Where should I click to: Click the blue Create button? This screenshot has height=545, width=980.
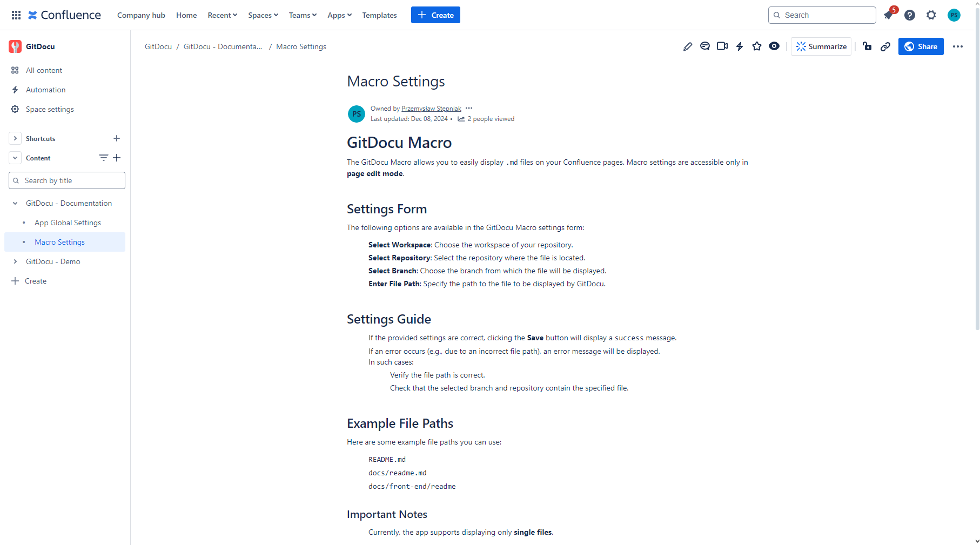point(435,15)
